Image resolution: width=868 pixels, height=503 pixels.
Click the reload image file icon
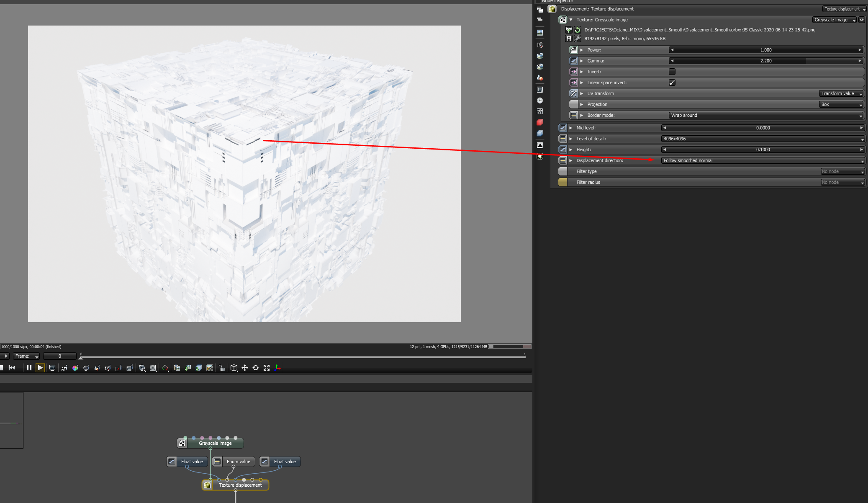click(x=578, y=30)
